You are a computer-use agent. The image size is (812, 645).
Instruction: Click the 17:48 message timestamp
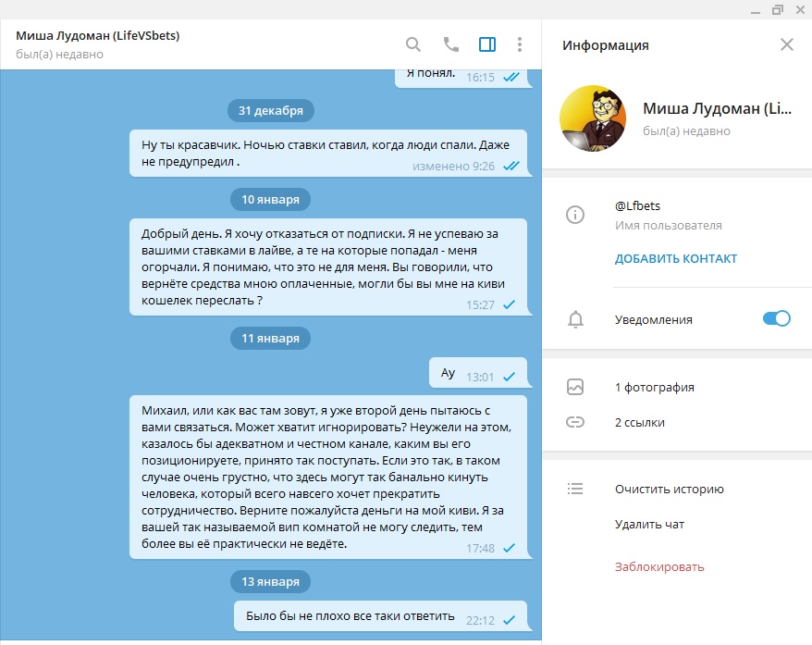click(x=480, y=548)
